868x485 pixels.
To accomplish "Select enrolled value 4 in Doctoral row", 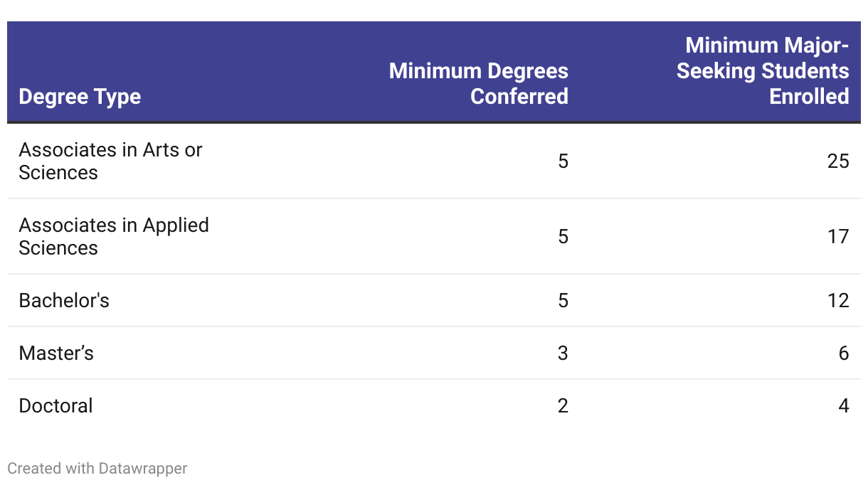I will 844,406.
